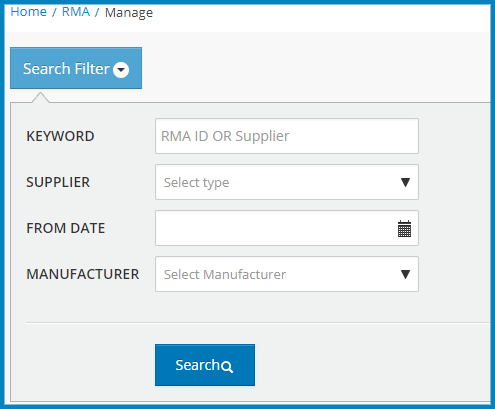This screenshot has width=495, height=409.
Task: Click the blue Search button
Action: [205, 365]
